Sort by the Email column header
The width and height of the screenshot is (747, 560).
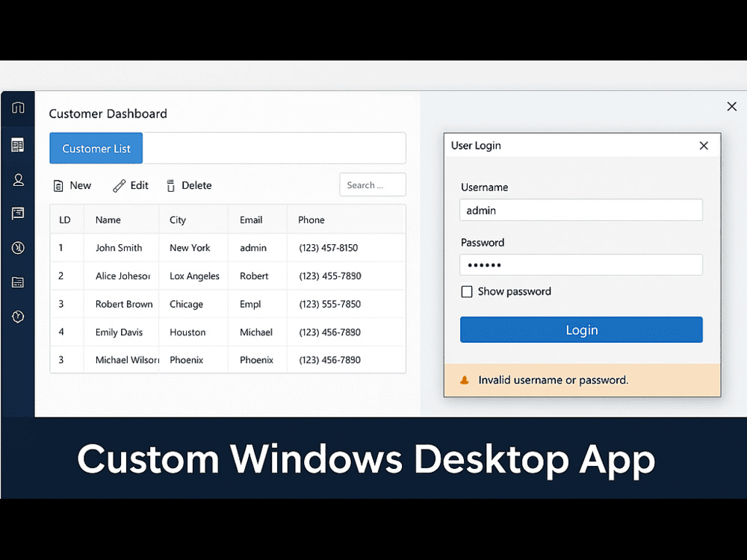point(251,220)
